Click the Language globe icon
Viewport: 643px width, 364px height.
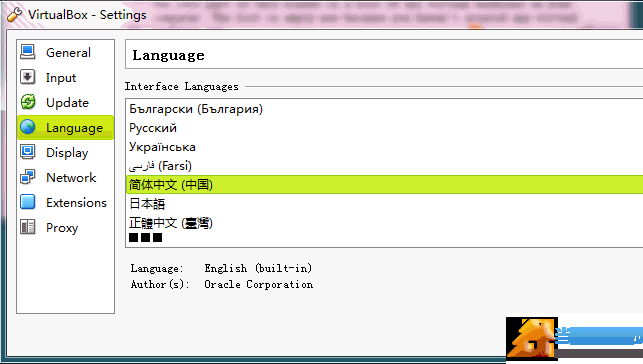[x=28, y=127]
